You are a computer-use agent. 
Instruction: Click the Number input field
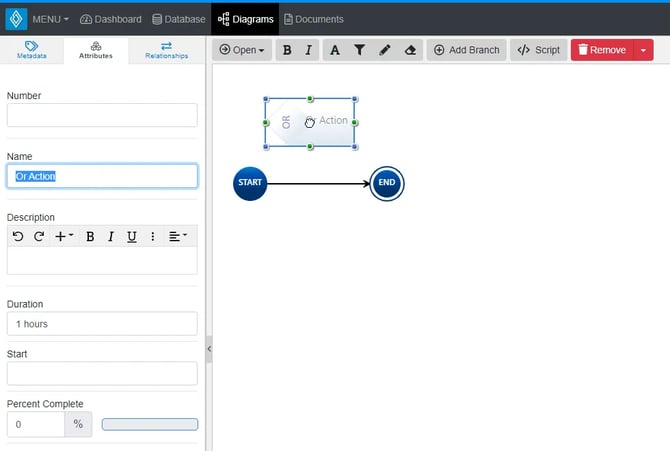pos(102,115)
